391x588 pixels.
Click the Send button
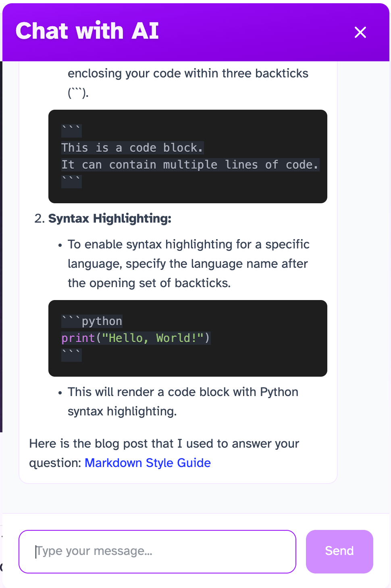[339, 551]
